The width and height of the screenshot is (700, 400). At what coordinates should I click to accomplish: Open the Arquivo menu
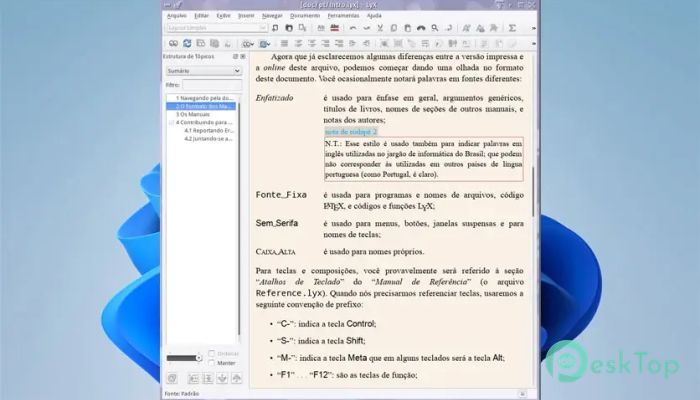[177, 16]
